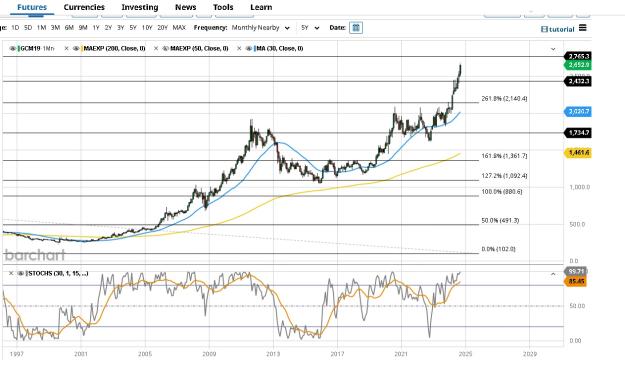Image resolution: width=625 pixels, height=373 pixels.
Task: Toggle visibility of GCM19 price series
Action: coord(13,49)
